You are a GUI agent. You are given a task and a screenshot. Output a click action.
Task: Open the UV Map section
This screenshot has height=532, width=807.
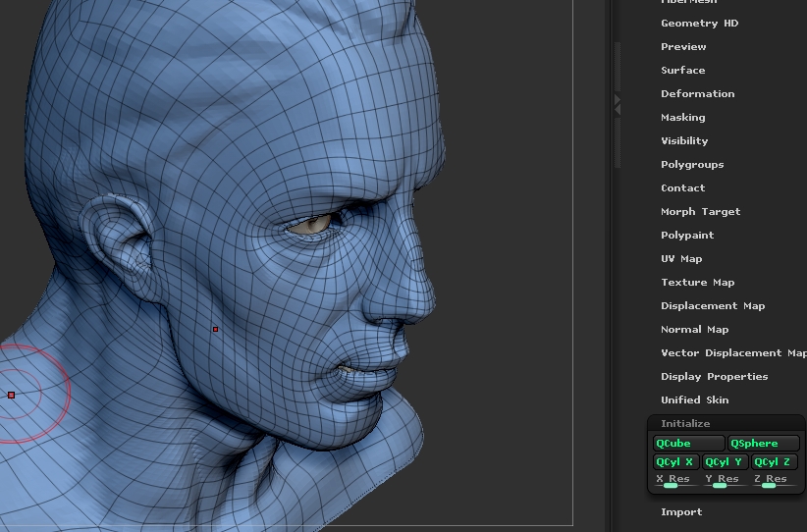coord(681,258)
